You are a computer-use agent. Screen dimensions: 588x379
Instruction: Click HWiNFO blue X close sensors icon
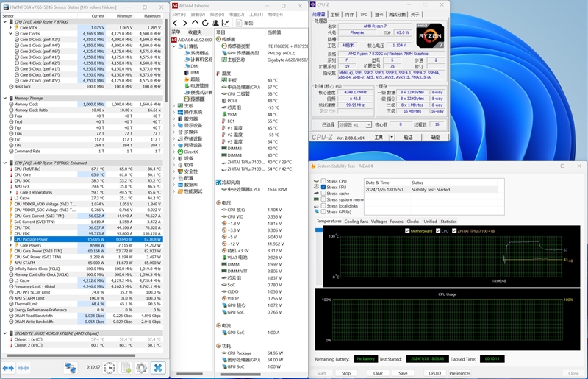pyautogui.click(x=158, y=368)
